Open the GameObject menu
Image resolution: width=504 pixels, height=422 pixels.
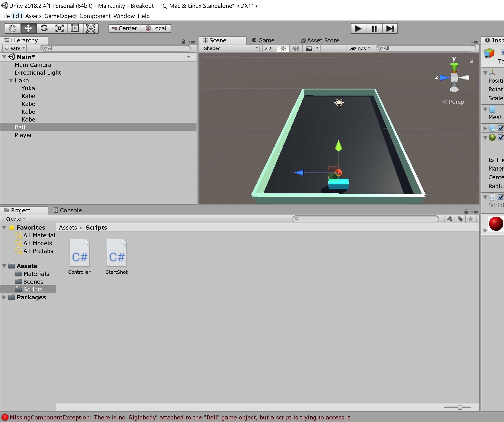pyautogui.click(x=60, y=16)
